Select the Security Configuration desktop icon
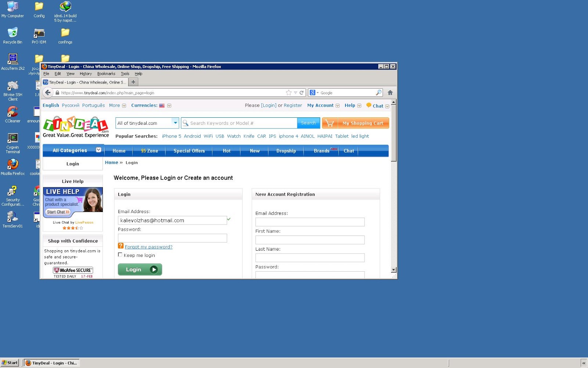Image resolution: width=588 pixels, height=368 pixels. [12, 196]
